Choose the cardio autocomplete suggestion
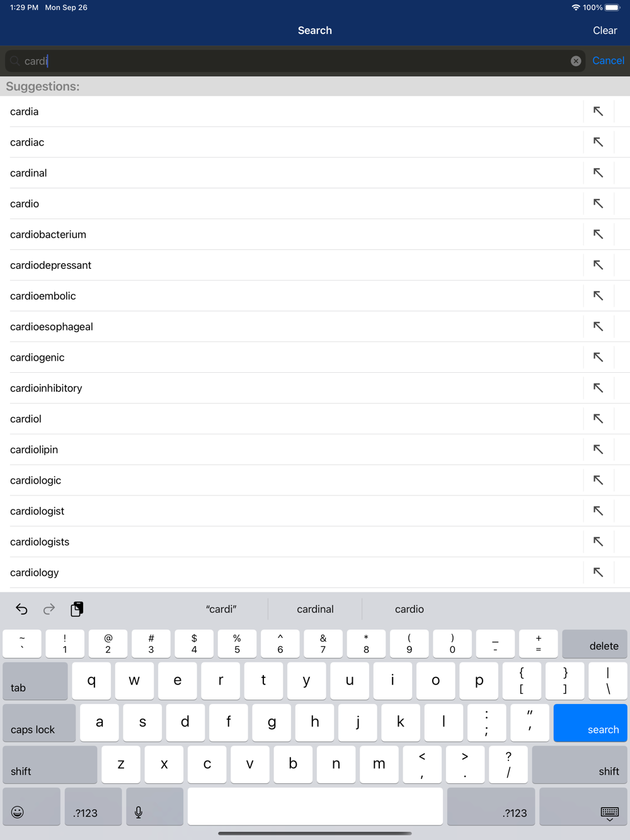This screenshot has width=630, height=840. pyautogui.click(x=409, y=609)
